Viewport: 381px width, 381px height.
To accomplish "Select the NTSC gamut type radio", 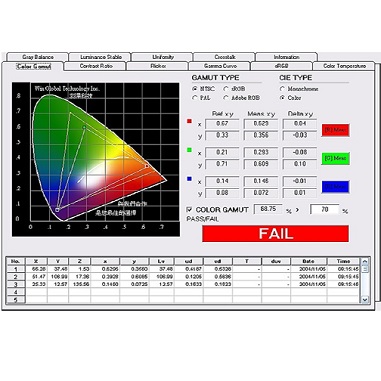I will 195,89.
